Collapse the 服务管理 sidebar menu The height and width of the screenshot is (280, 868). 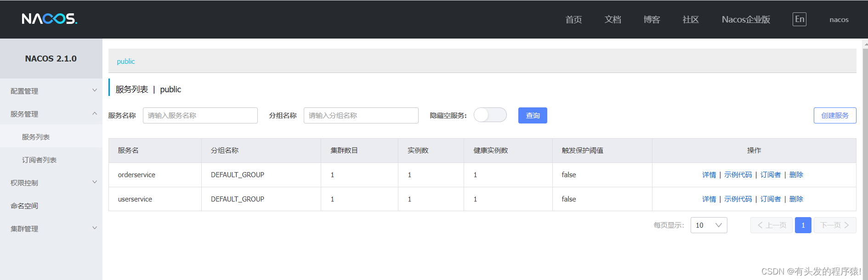pos(51,114)
